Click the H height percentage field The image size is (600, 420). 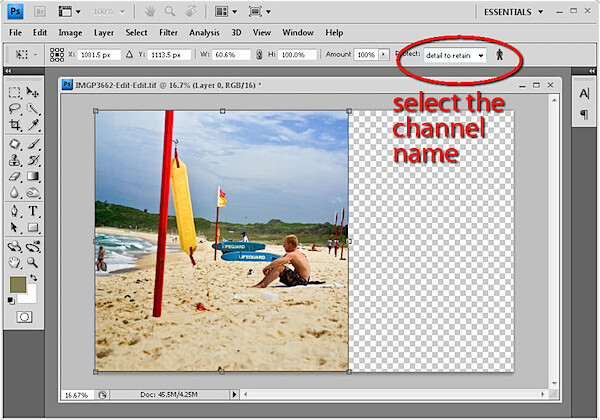297,55
